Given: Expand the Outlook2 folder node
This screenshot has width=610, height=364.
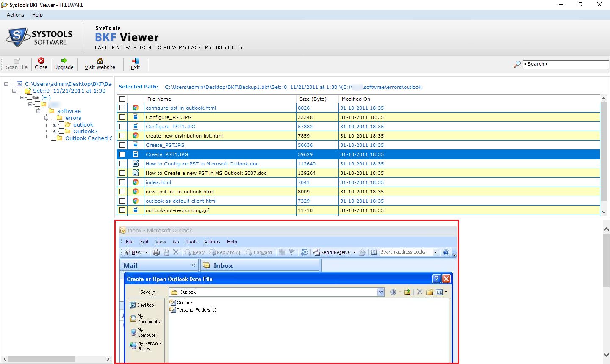Looking at the screenshot, I should [x=54, y=132].
